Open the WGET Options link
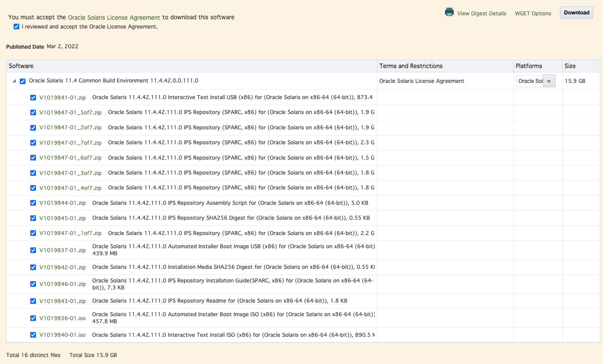603x364 pixels. 533,14
